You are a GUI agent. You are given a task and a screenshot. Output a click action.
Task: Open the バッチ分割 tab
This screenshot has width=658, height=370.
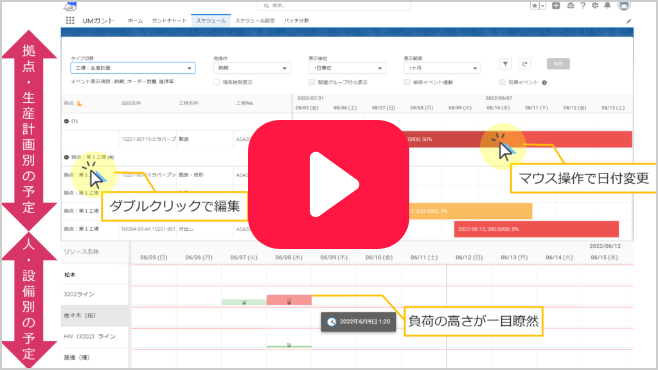point(296,21)
